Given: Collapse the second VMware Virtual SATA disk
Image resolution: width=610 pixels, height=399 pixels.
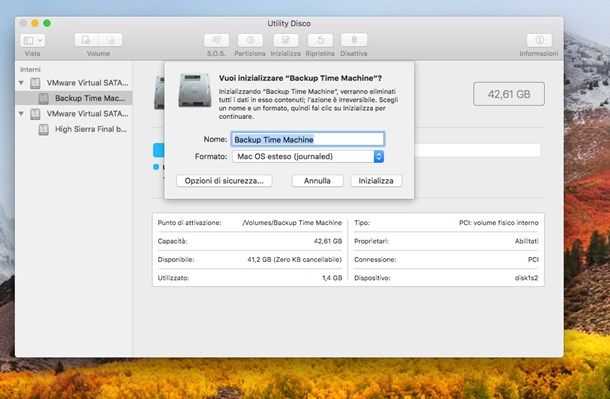Looking at the screenshot, I should pyautogui.click(x=21, y=114).
